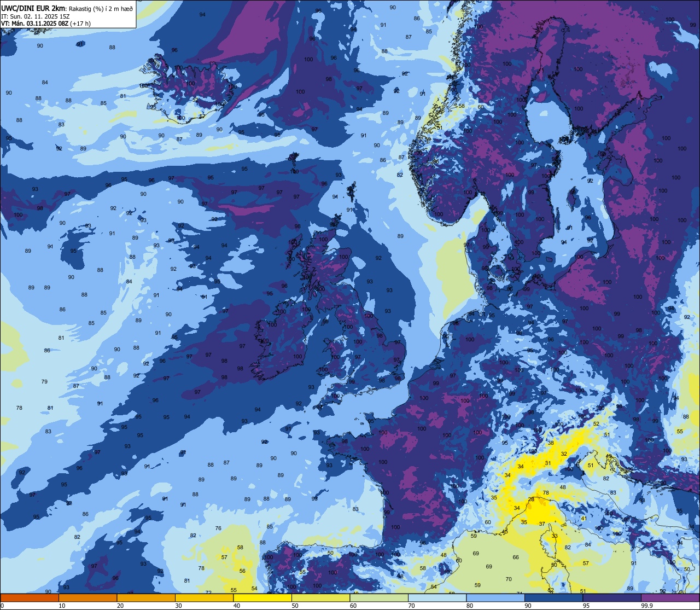Select the 50–60% pale yellow legend swatch

point(321,597)
